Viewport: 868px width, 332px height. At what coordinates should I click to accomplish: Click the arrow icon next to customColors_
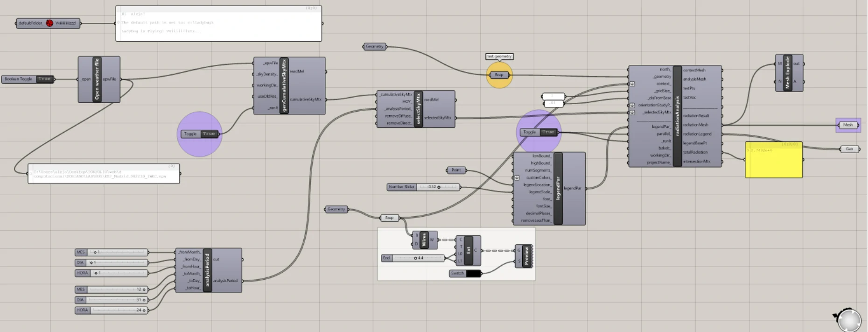(x=517, y=178)
